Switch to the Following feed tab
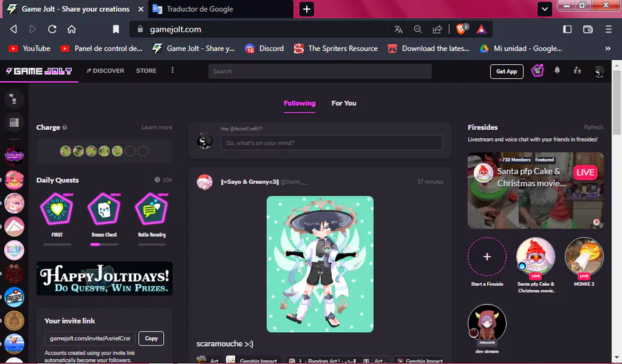Viewport: 622px width, 364px height. [299, 103]
